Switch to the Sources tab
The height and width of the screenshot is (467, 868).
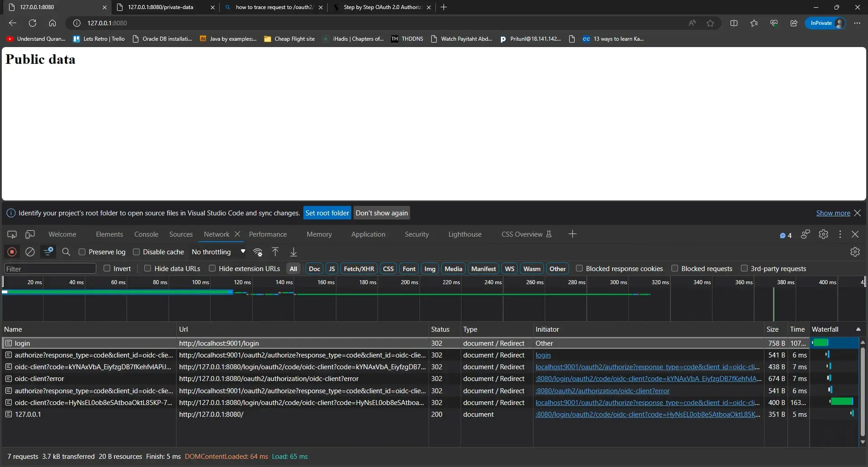click(x=181, y=234)
